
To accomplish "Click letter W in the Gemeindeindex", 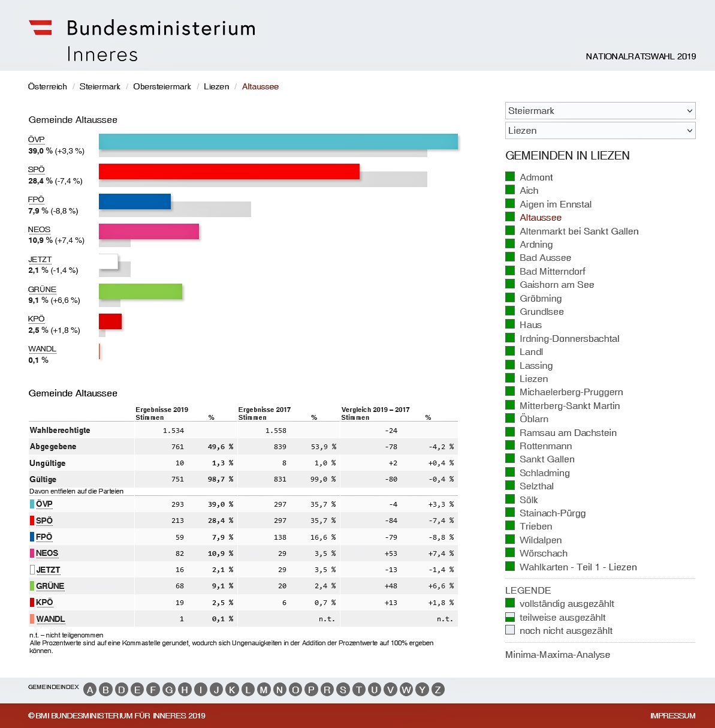I will pyautogui.click(x=406, y=690).
